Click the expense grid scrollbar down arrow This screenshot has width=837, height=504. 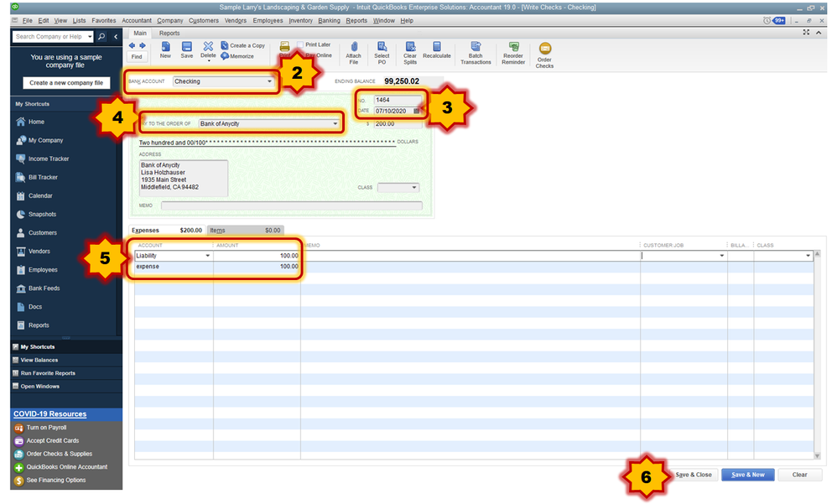[817, 455]
